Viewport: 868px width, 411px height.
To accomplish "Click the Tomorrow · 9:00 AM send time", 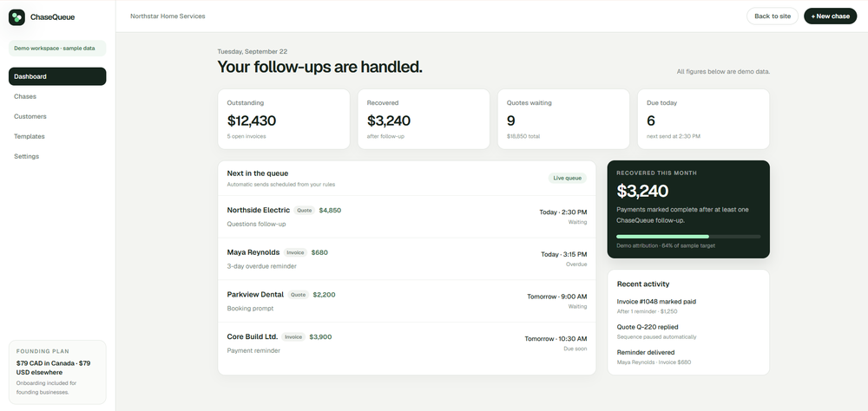I will tap(557, 296).
